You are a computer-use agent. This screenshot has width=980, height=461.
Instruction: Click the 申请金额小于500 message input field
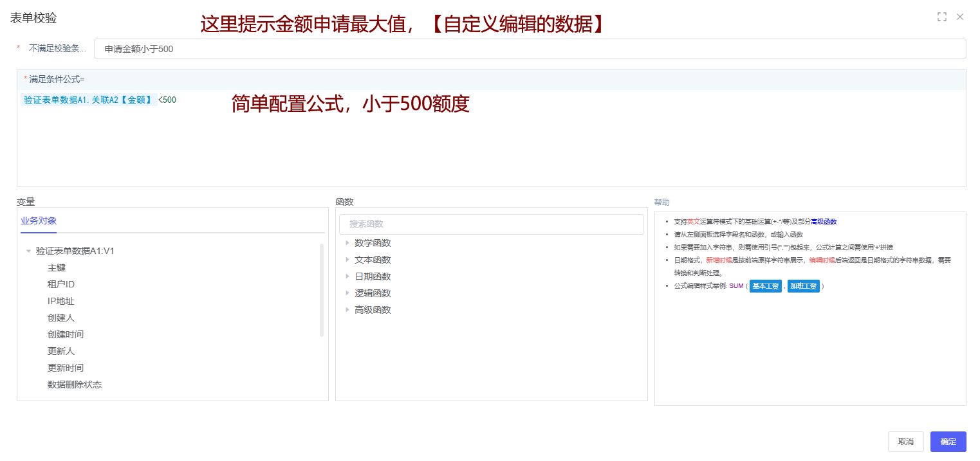[529, 49]
